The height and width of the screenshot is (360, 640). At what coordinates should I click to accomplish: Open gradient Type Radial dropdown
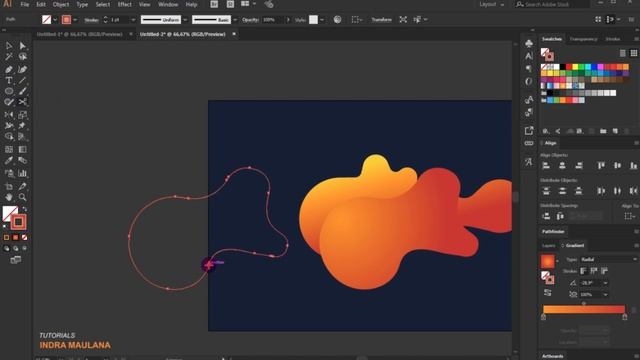tap(608, 260)
